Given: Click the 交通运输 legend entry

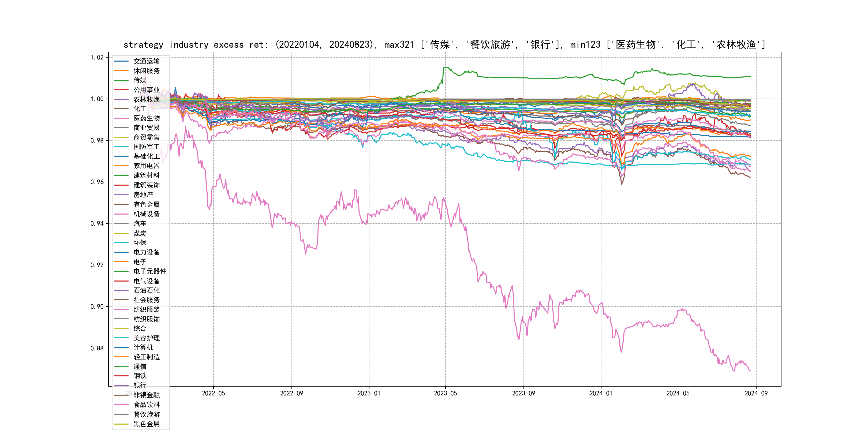Looking at the screenshot, I should coord(146,61).
